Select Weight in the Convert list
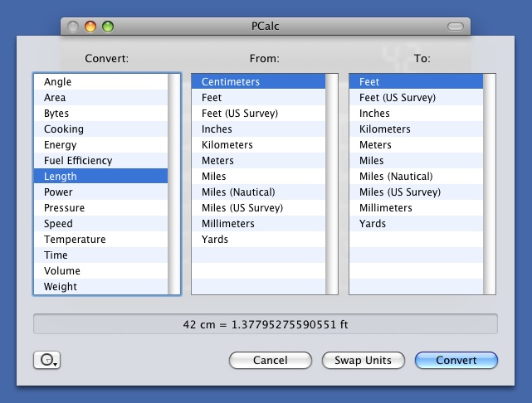The width and height of the screenshot is (532, 403). (61, 287)
